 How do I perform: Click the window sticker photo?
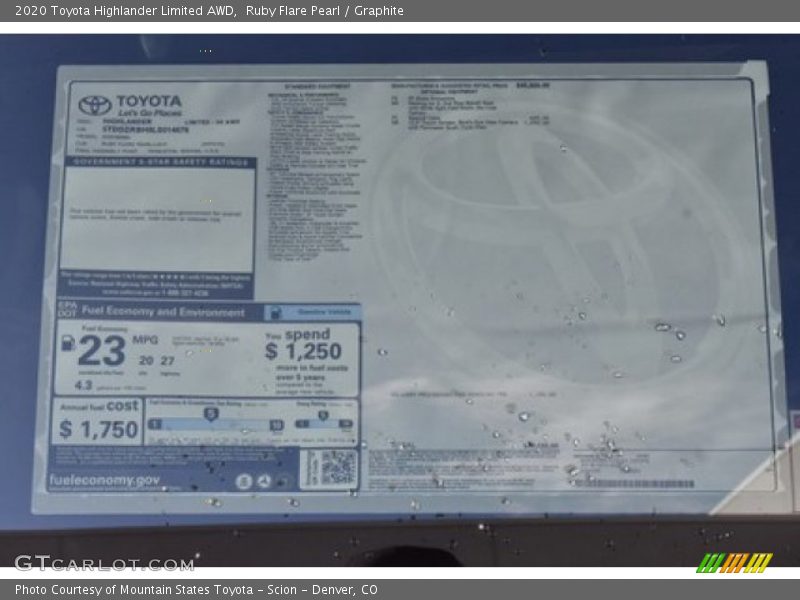click(x=400, y=301)
